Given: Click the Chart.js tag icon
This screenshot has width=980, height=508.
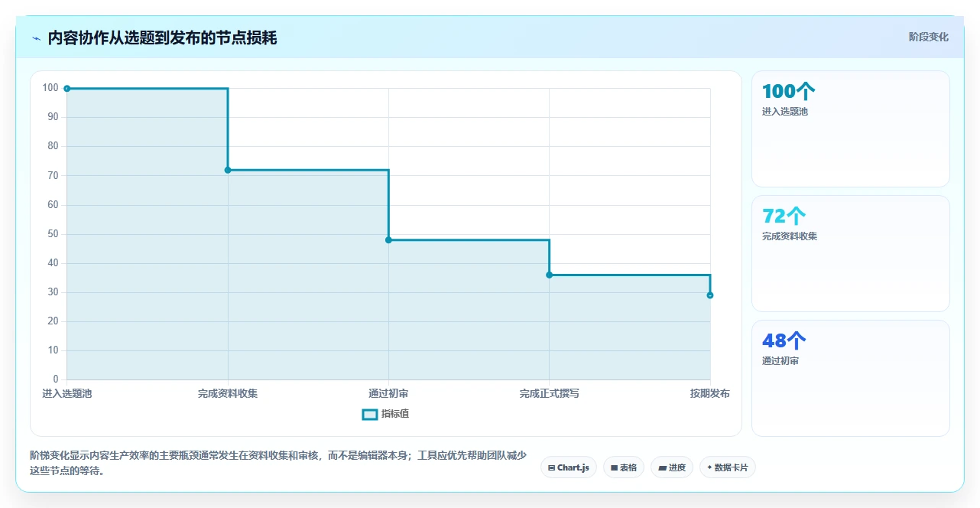Looking at the screenshot, I should pyautogui.click(x=552, y=467).
